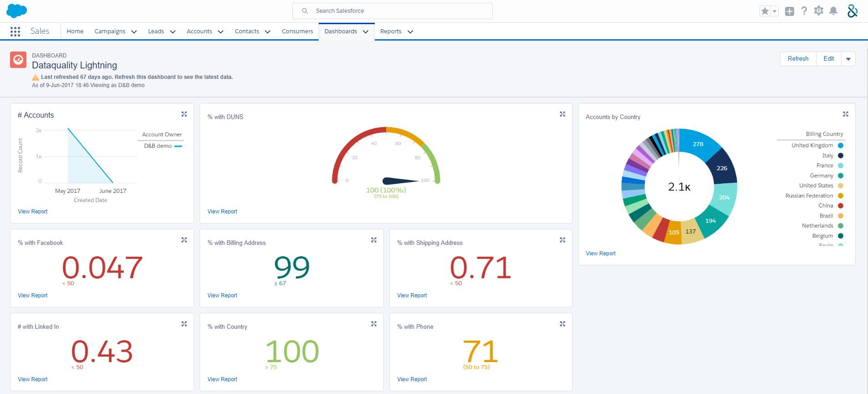Click the 278 donut chart segment

[x=698, y=144]
